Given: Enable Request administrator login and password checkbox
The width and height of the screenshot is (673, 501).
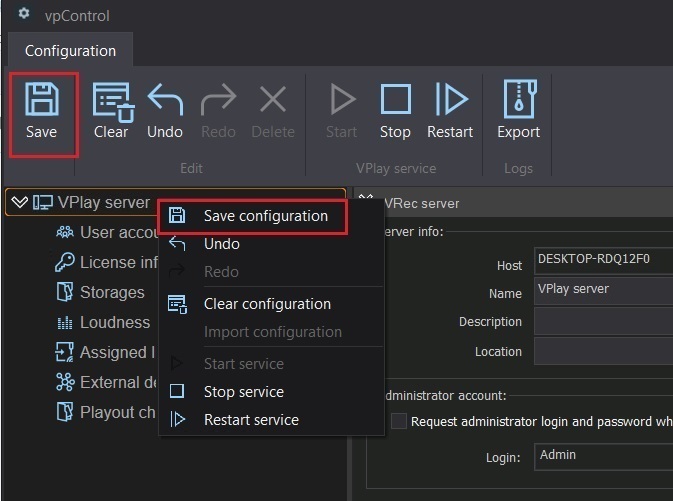Looking at the screenshot, I should (399, 421).
